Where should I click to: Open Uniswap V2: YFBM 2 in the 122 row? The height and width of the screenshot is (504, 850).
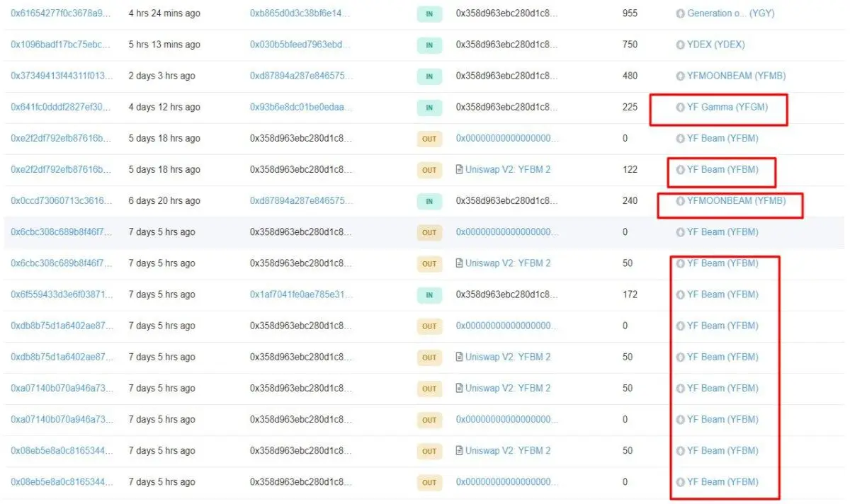508,169
